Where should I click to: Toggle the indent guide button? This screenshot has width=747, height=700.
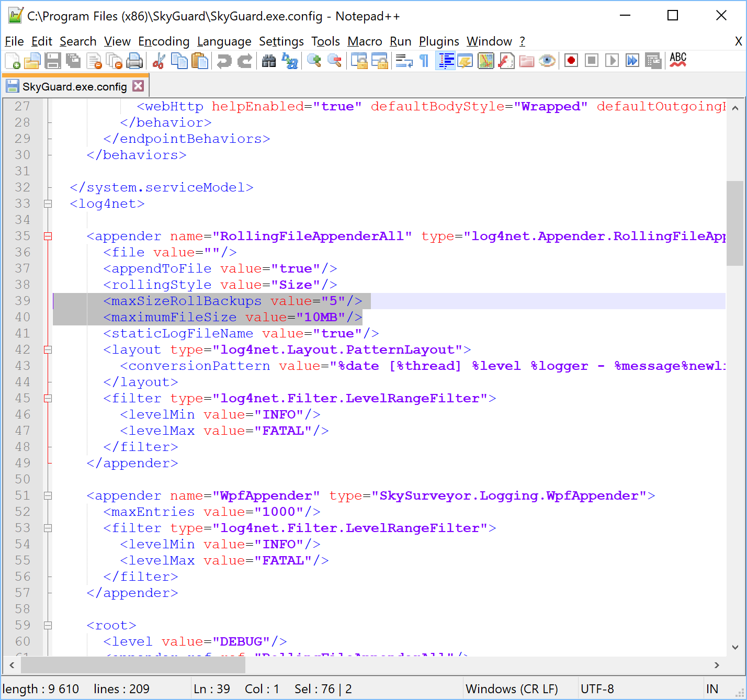[x=445, y=61]
